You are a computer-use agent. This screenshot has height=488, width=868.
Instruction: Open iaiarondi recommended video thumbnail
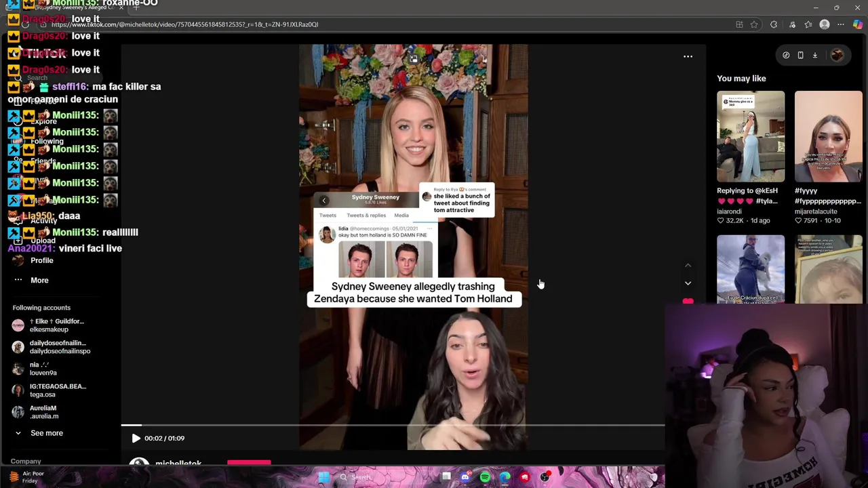pos(751,137)
